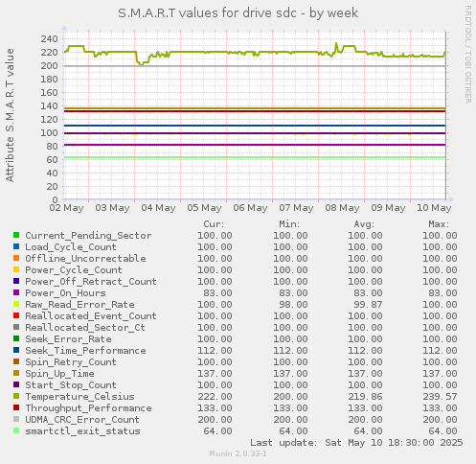Viewport: 476px width, 464px height.
Task: Click the Raw_Read_Error_Rate lime swatch
Action: pos(16,304)
